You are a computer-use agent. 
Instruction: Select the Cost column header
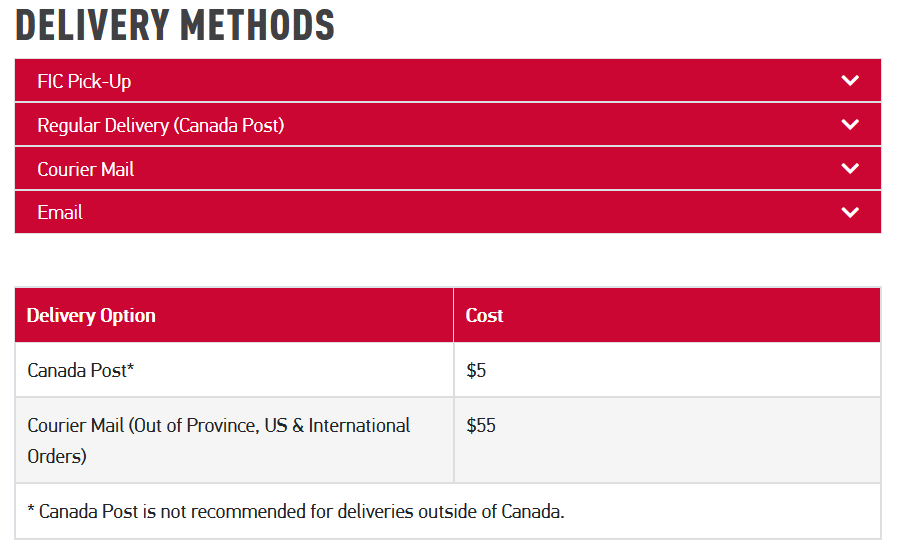click(484, 315)
